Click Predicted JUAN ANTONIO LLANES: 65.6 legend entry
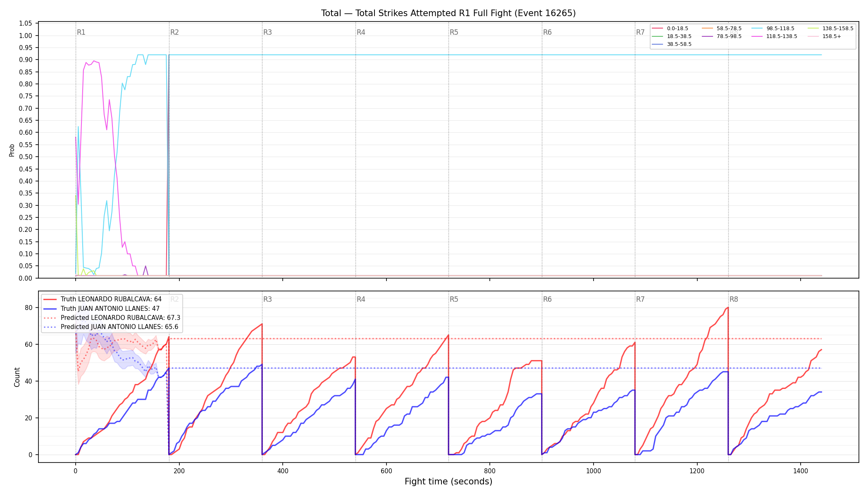This screenshot has height=496, width=868. coord(111,327)
